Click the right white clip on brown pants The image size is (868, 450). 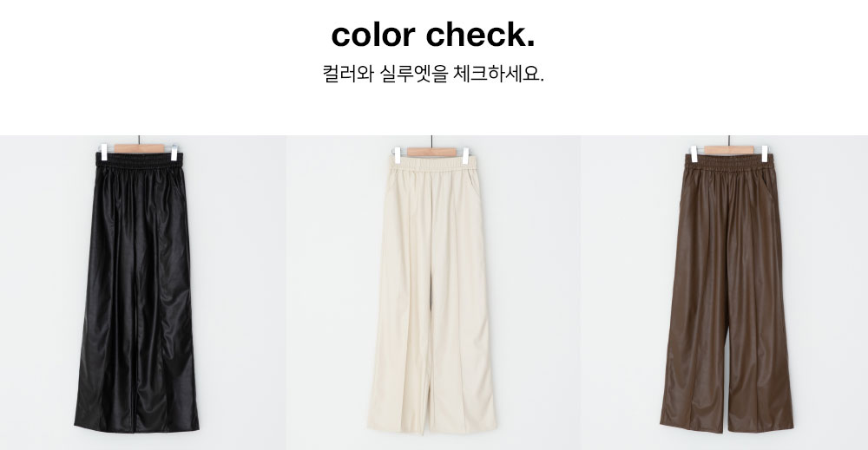(x=765, y=153)
